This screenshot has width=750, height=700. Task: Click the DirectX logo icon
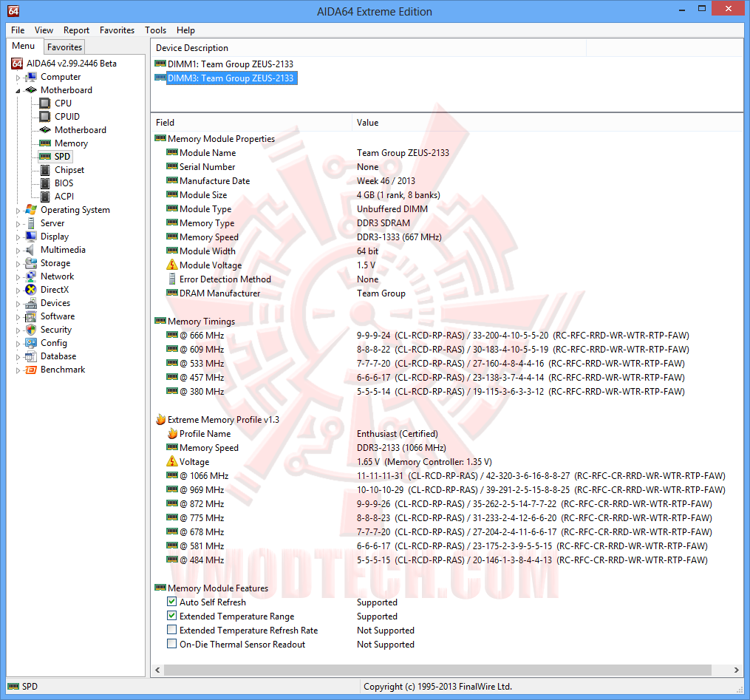(31, 290)
